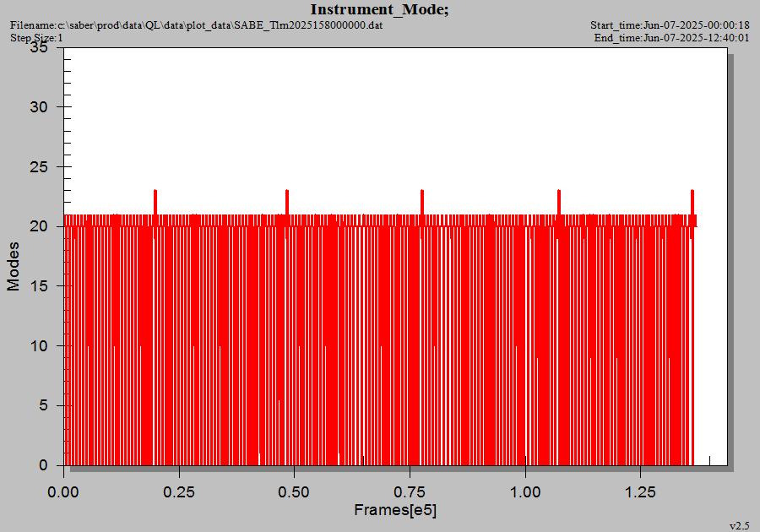This screenshot has height=532, width=760.
Task: Click y-axis tick label 35
Action: coord(39,47)
